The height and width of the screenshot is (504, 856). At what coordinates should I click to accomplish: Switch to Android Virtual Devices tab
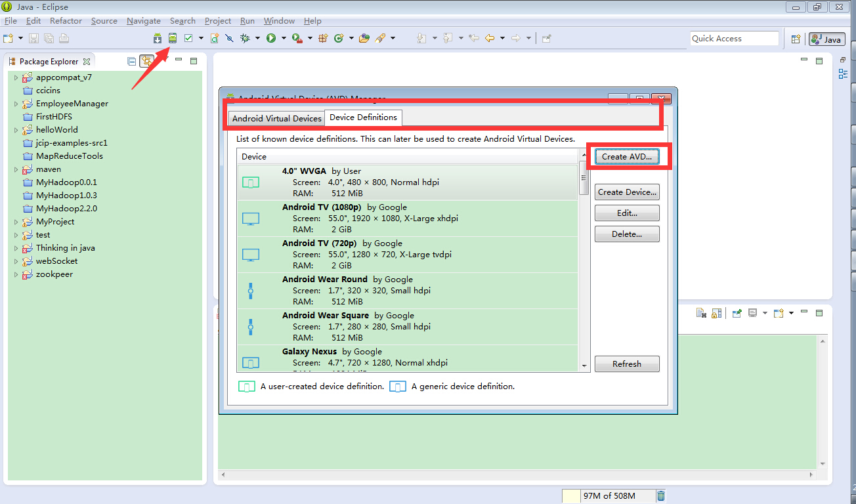(x=277, y=119)
